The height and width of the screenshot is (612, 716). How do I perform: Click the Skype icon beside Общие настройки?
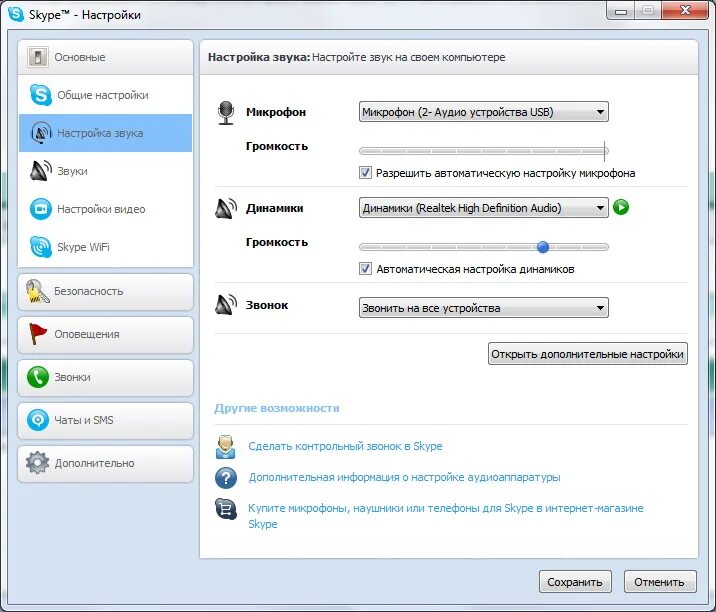click(x=41, y=95)
